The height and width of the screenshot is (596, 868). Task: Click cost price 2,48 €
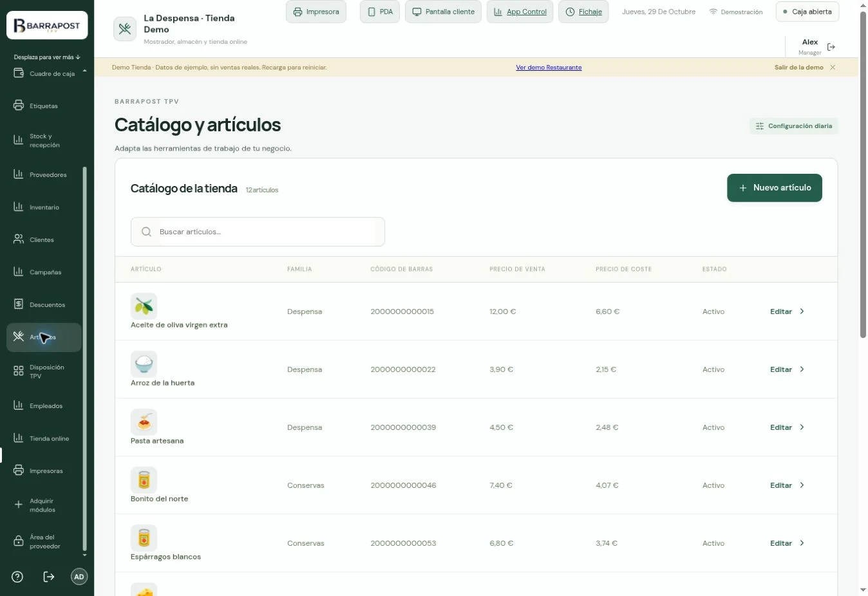coord(607,427)
